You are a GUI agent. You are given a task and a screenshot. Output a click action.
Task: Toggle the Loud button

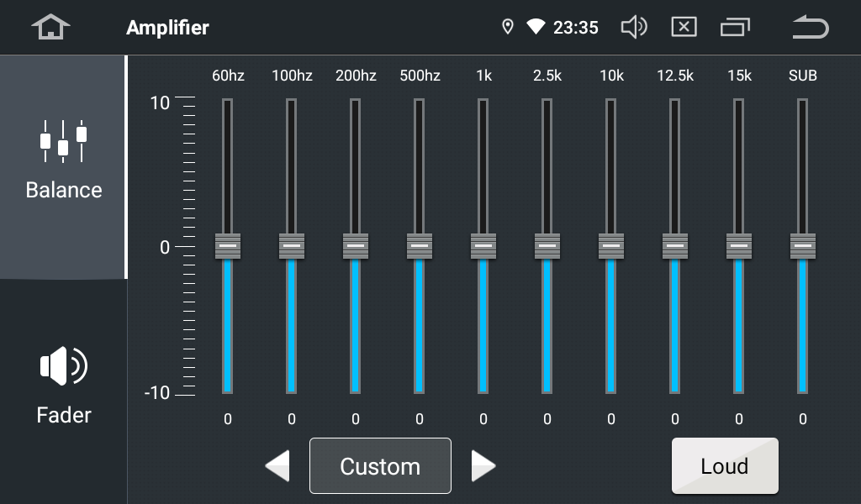tap(725, 466)
